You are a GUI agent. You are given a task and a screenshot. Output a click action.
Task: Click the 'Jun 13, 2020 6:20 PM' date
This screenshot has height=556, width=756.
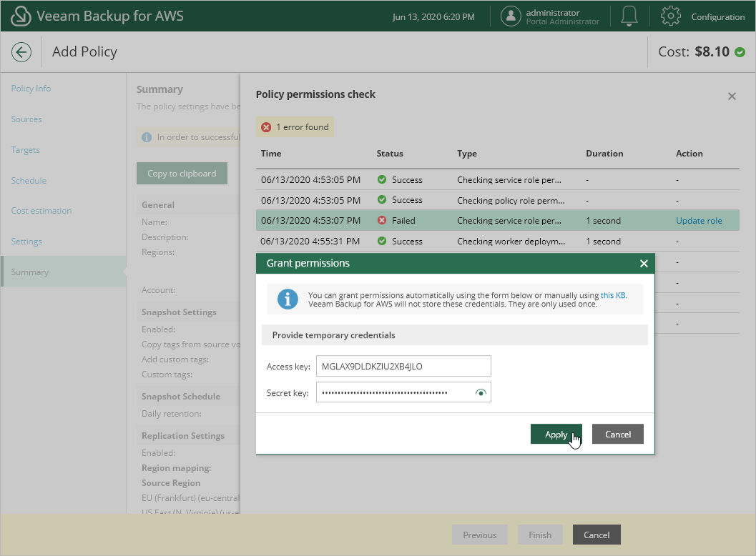pyautogui.click(x=433, y=17)
